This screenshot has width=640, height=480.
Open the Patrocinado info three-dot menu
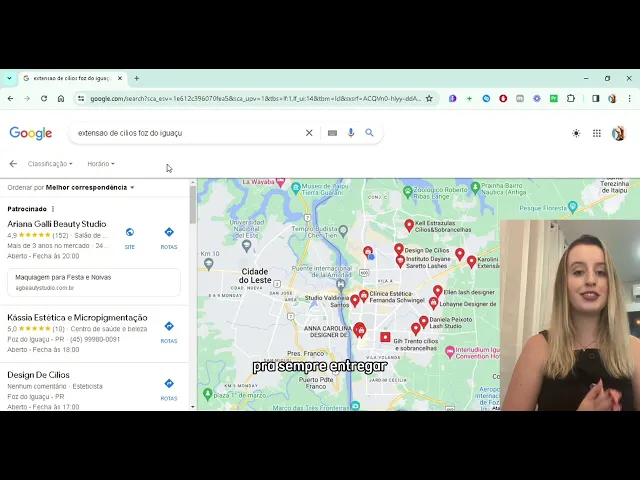point(53,209)
